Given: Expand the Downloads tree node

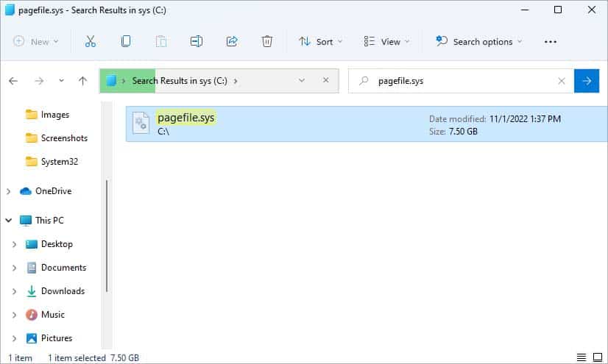Looking at the screenshot, I should [x=14, y=292].
